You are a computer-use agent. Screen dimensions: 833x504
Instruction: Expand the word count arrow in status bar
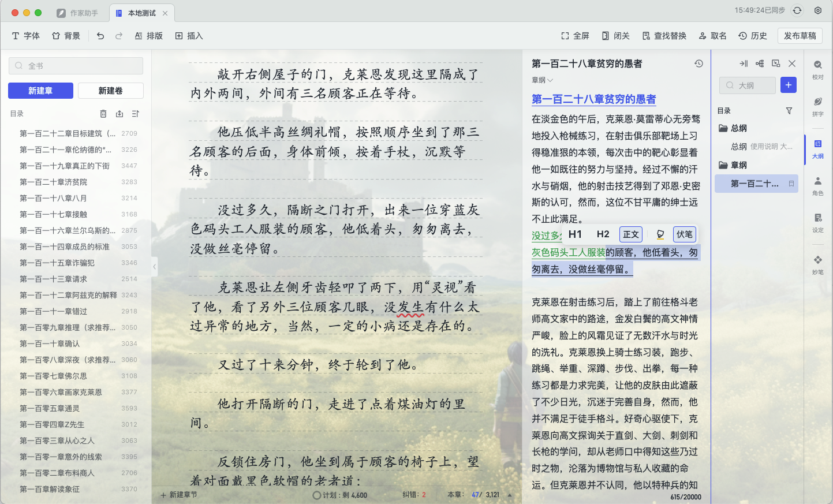tap(510, 495)
